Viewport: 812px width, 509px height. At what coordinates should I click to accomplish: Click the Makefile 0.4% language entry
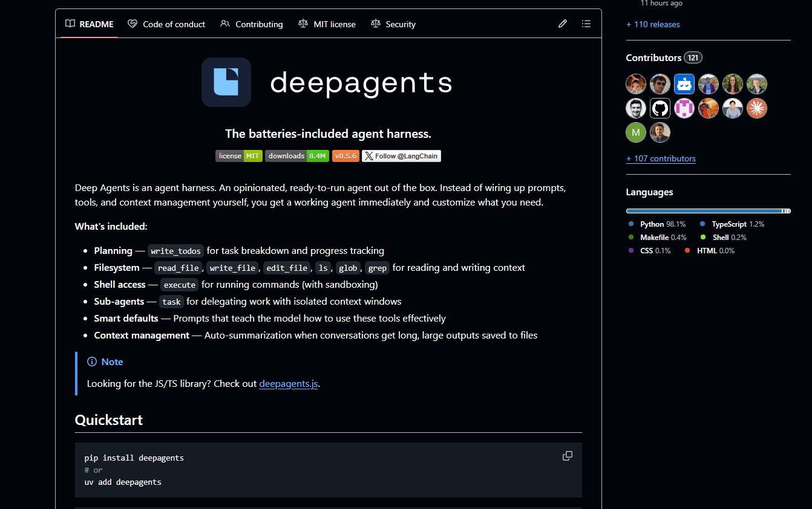658,237
